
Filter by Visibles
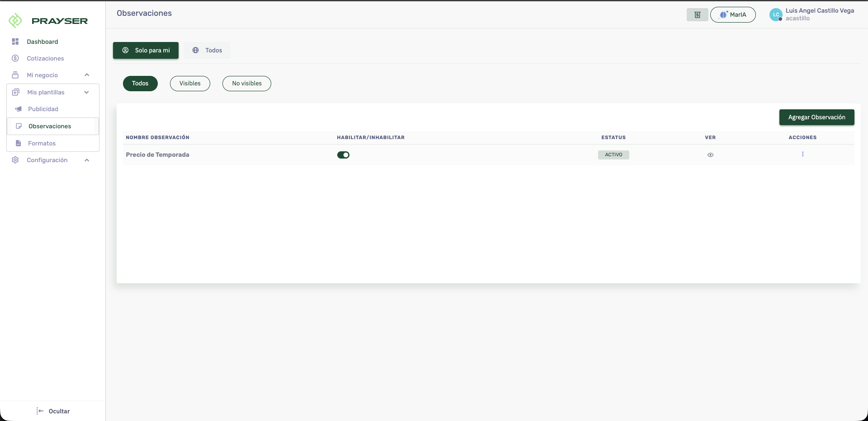[190, 84]
